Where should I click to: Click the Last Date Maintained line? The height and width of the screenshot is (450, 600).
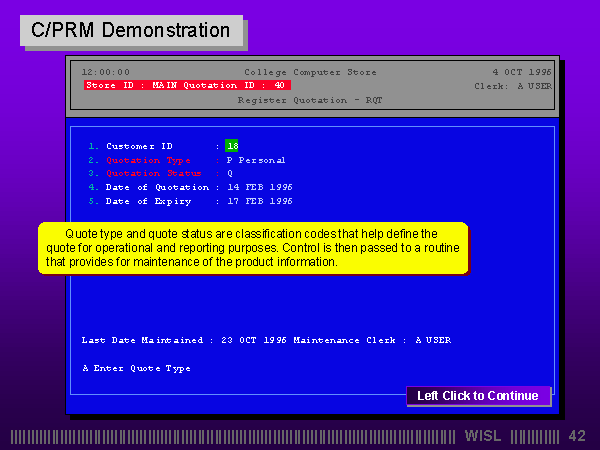click(265, 340)
